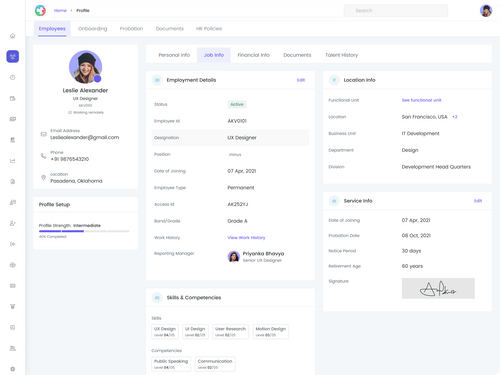The height and width of the screenshot is (375, 500).
Task: Click the +2 link next to San Francisco
Action: pyautogui.click(x=455, y=117)
